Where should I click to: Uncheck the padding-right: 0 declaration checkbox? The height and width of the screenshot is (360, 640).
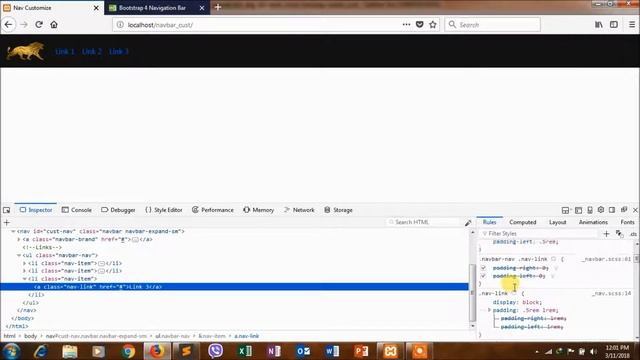pyautogui.click(x=483, y=268)
